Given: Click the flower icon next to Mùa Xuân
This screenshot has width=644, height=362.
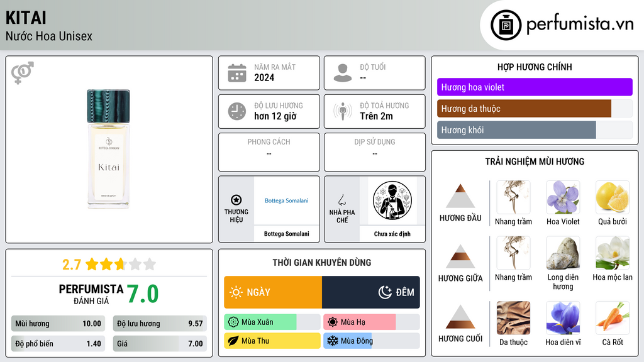Looking at the screenshot, I should [x=233, y=322].
